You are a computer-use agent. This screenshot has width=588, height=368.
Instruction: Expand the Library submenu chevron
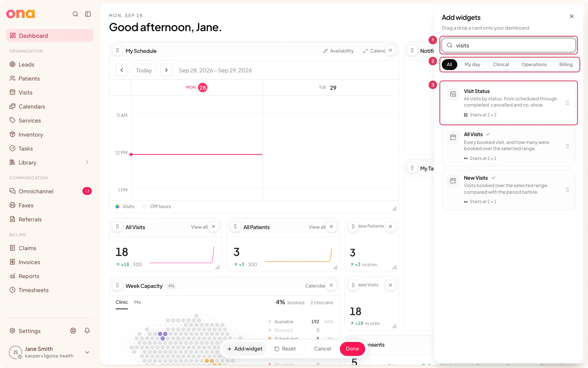[x=87, y=162]
